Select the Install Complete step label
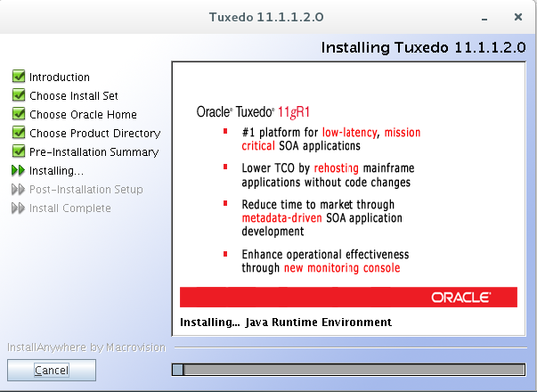This screenshot has height=392, width=537. click(x=70, y=208)
